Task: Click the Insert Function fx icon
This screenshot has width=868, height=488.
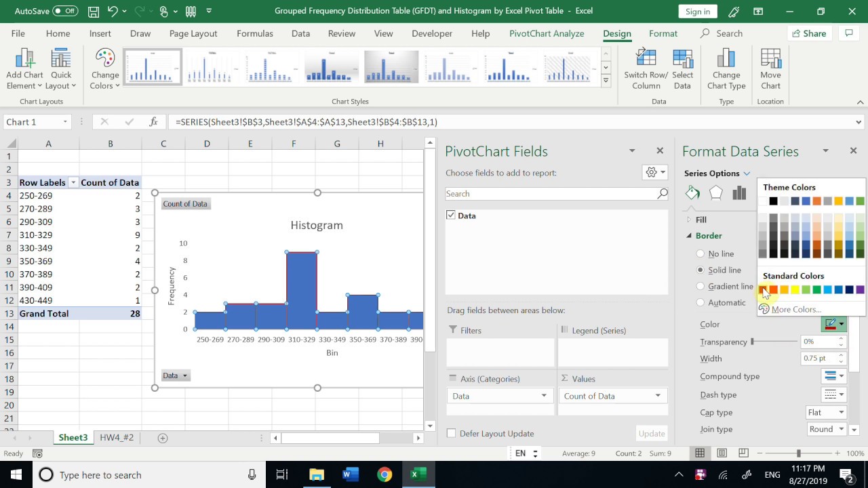Action: [x=154, y=122]
